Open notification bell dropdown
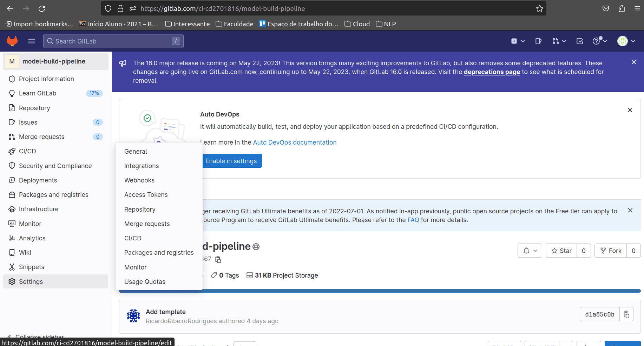This screenshot has height=346, width=644. pos(530,251)
